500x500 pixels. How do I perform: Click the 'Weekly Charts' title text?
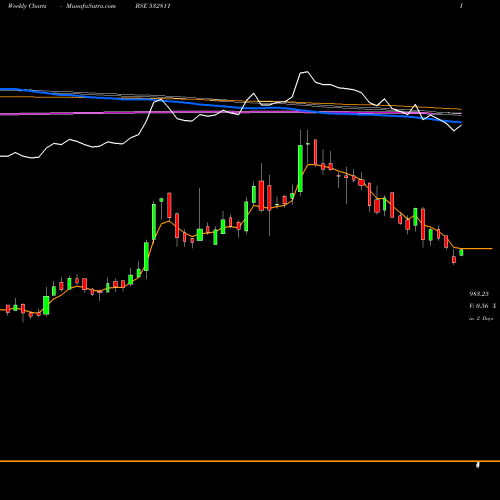pyautogui.click(x=27, y=6)
